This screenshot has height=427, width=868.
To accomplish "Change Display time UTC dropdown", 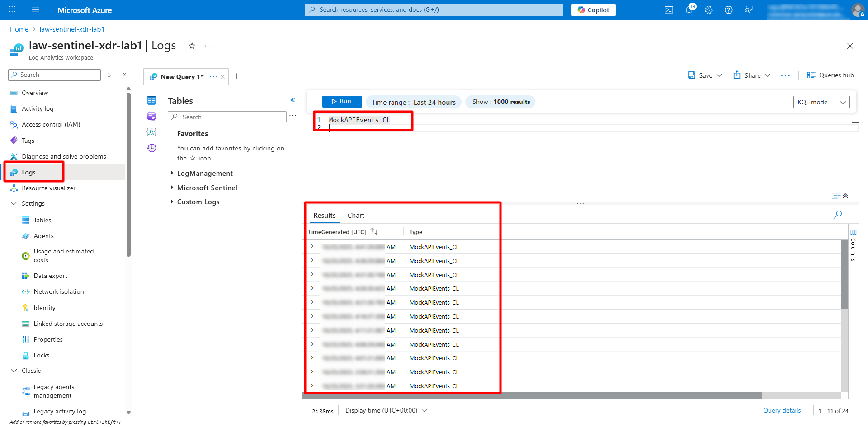I will 386,410.
